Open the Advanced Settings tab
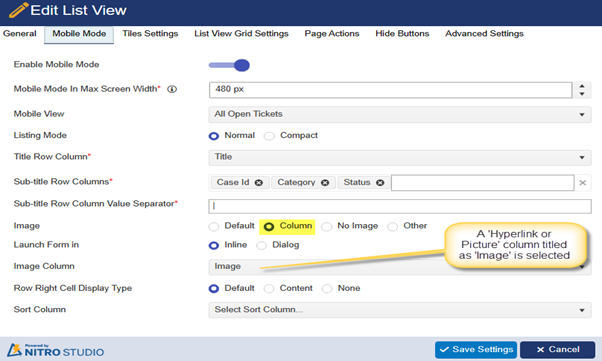 tap(484, 34)
